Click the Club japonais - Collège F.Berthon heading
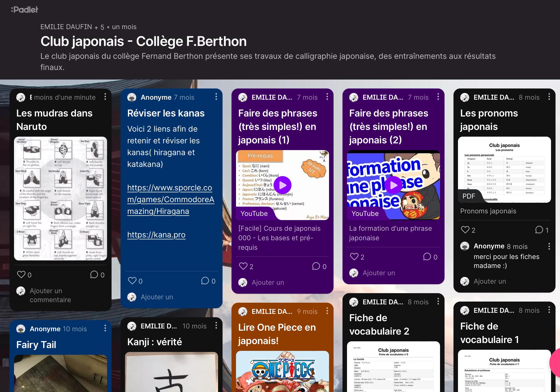 144,41
